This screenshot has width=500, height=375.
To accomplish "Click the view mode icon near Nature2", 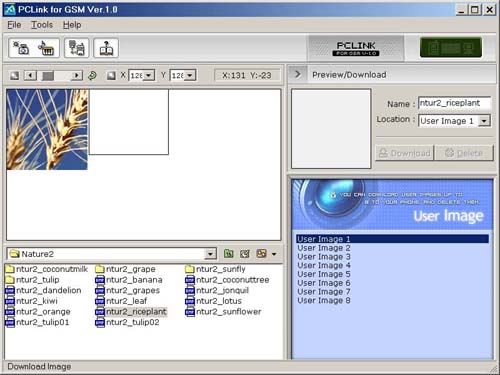I will click(x=262, y=254).
